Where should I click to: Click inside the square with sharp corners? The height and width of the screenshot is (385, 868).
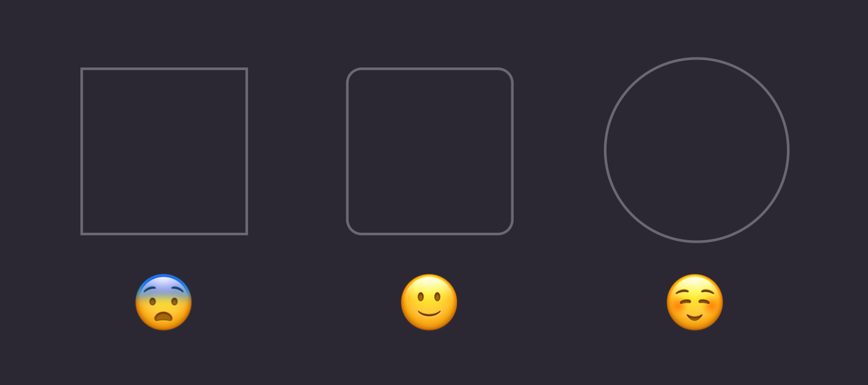point(164,151)
